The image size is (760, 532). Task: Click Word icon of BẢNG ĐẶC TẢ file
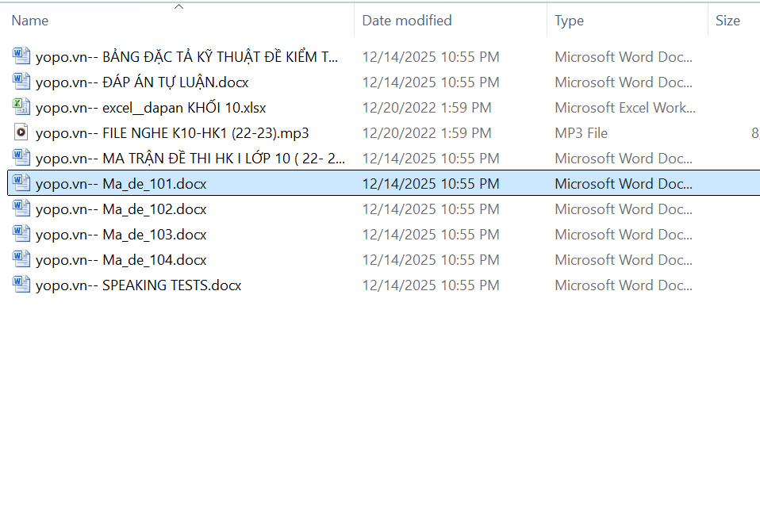(21, 56)
